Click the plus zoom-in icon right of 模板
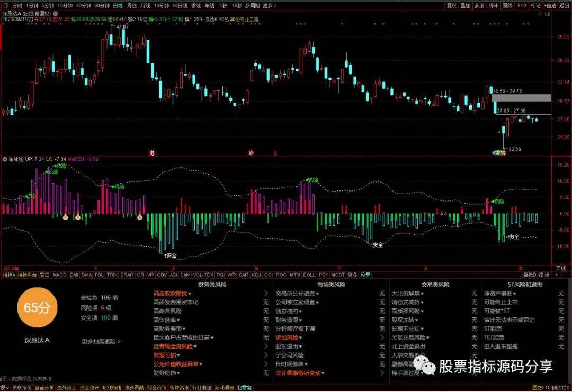 (x=556, y=275)
